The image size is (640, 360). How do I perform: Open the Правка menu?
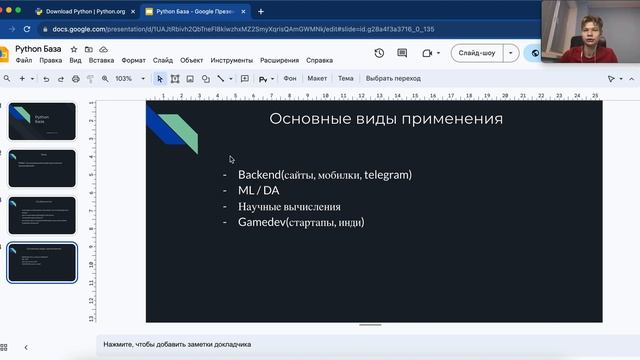51,60
